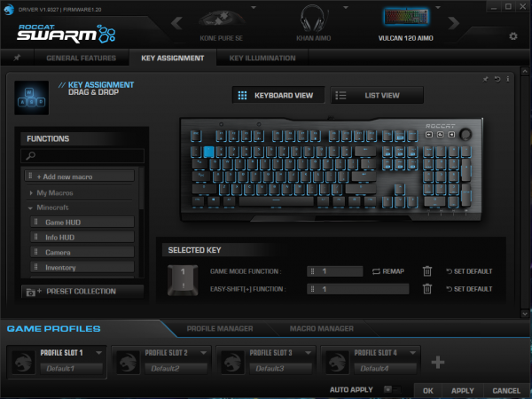Click the WASD Key Assignment icon
The width and height of the screenshot is (532, 399).
tap(32, 98)
